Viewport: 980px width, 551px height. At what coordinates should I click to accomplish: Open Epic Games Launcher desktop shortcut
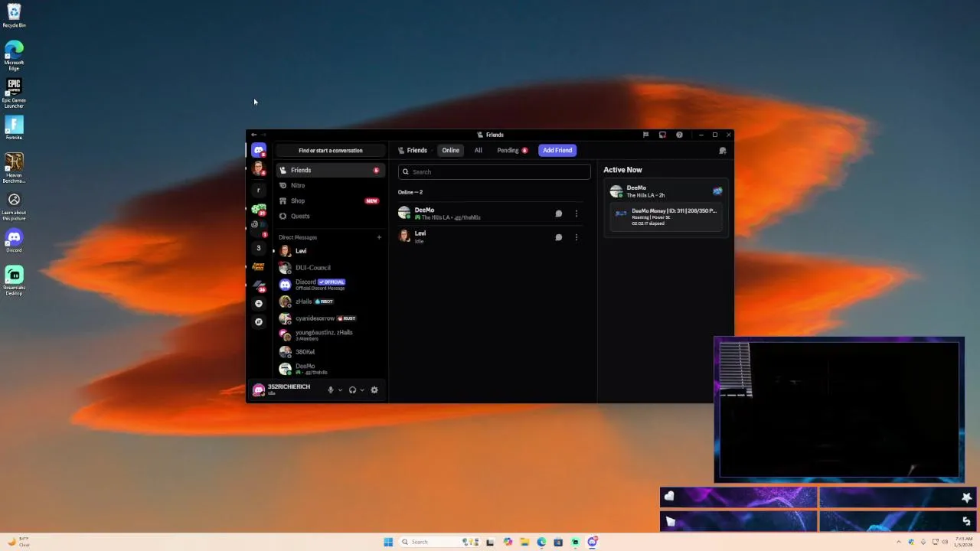coord(14,93)
